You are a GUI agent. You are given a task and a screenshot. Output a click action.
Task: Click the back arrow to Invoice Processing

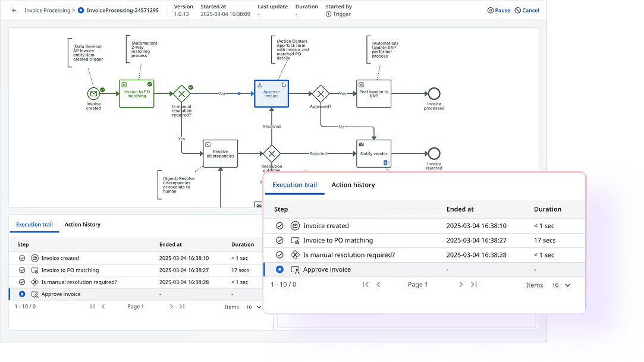pyautogui.click(x=14, y=10)
